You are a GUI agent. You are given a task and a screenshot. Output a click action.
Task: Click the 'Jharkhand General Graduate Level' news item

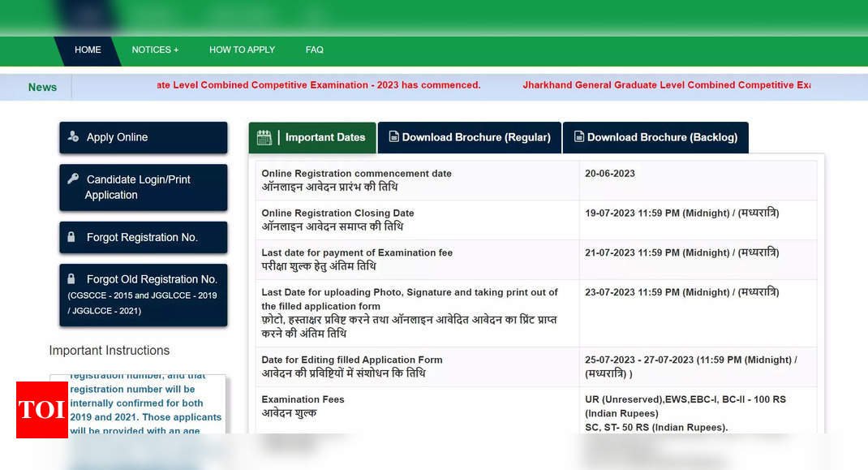tap(667, 84)
